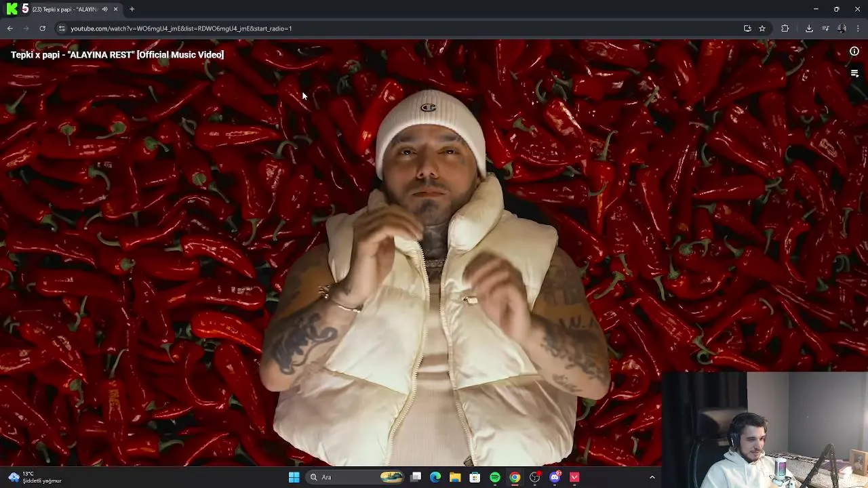This screenshot has width=868, height=488.
Task: Open Task View on the taskbar
Action: 416,477
